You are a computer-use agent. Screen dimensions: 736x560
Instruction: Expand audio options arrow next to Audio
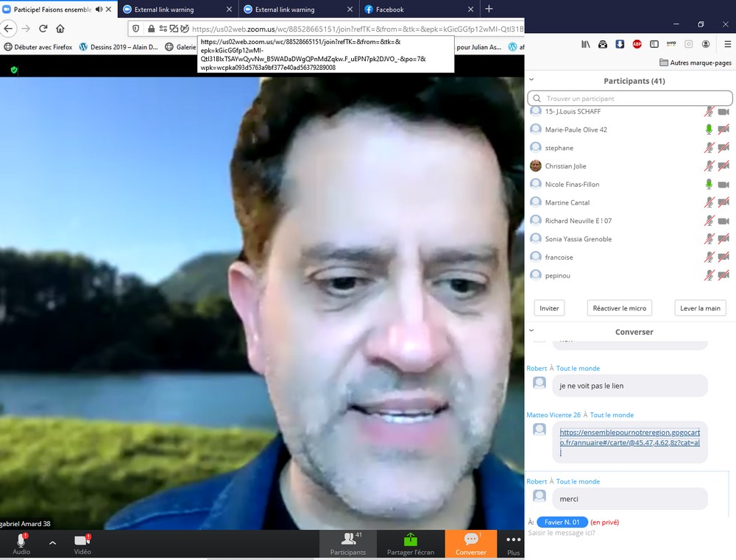pos(52,542)
